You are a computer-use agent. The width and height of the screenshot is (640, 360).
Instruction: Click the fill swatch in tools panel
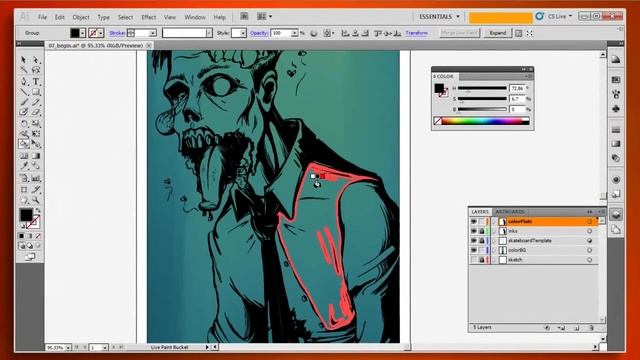click(x=26, y=215)
